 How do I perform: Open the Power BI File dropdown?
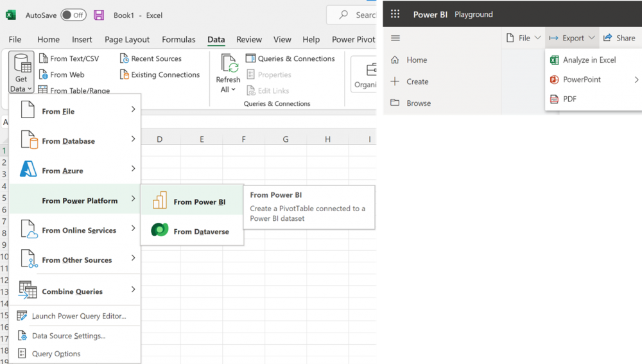point(524,38)
